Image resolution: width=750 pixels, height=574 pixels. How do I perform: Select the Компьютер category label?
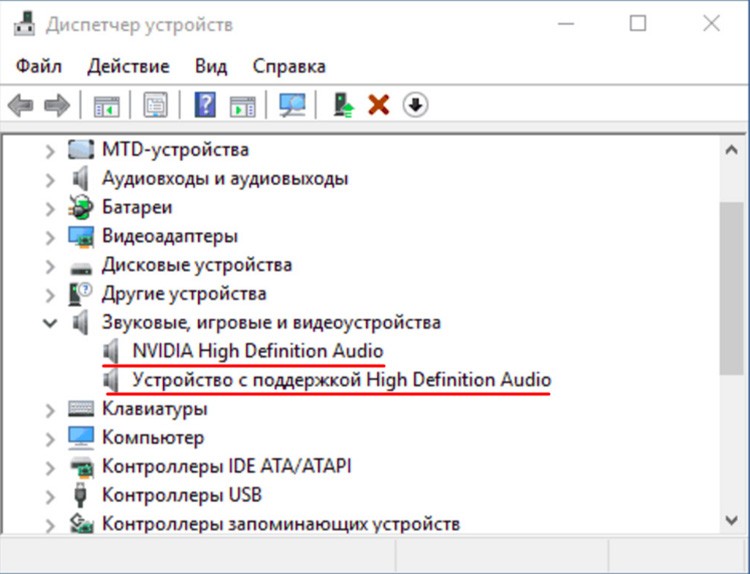(x=153, y=438)
